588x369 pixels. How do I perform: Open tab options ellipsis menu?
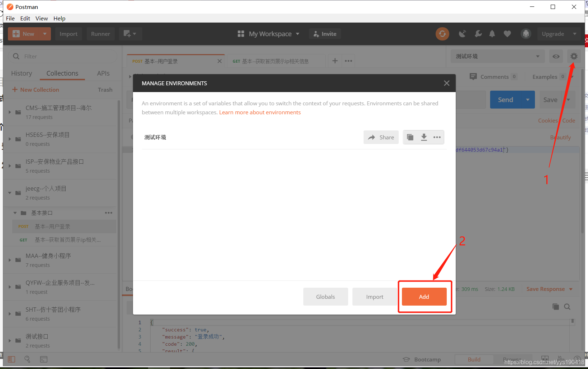pos(348,61)
